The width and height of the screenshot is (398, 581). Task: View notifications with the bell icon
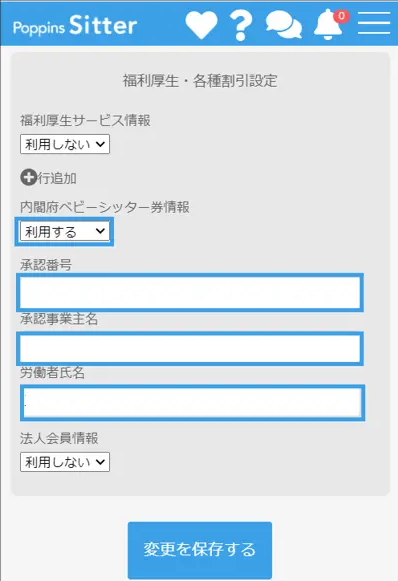point(328,25)
